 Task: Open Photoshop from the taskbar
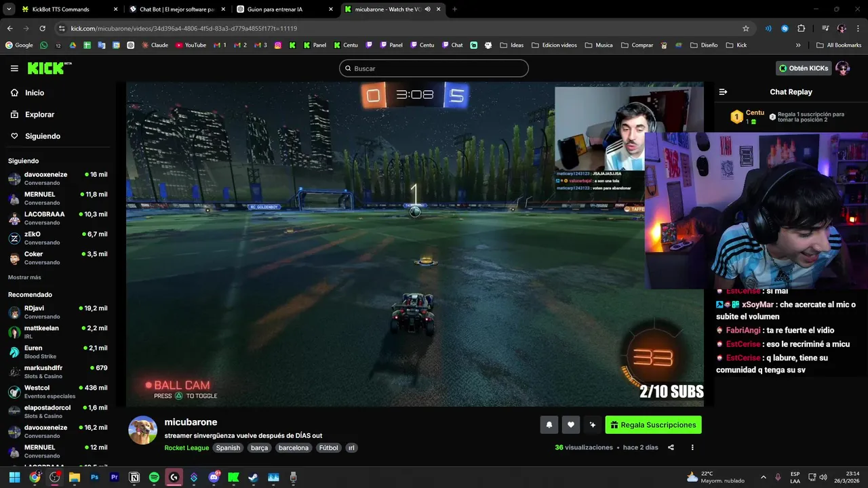(x=94, y=477)
